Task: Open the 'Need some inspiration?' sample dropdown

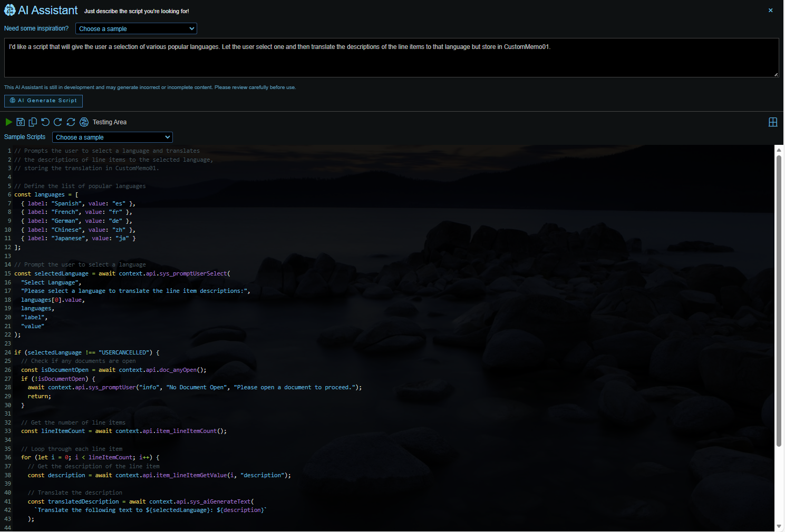Action: tap(136, 29)
